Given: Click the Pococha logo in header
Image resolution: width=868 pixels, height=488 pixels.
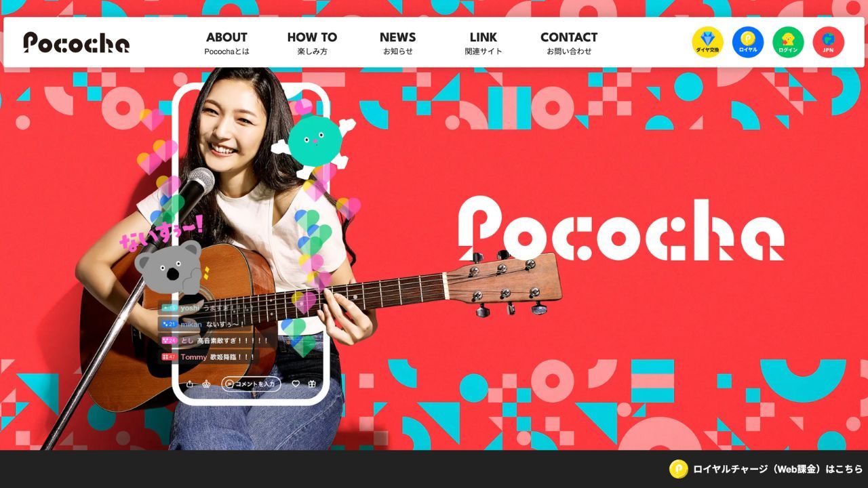Looking at the screenshot, I should pos(77,43).
